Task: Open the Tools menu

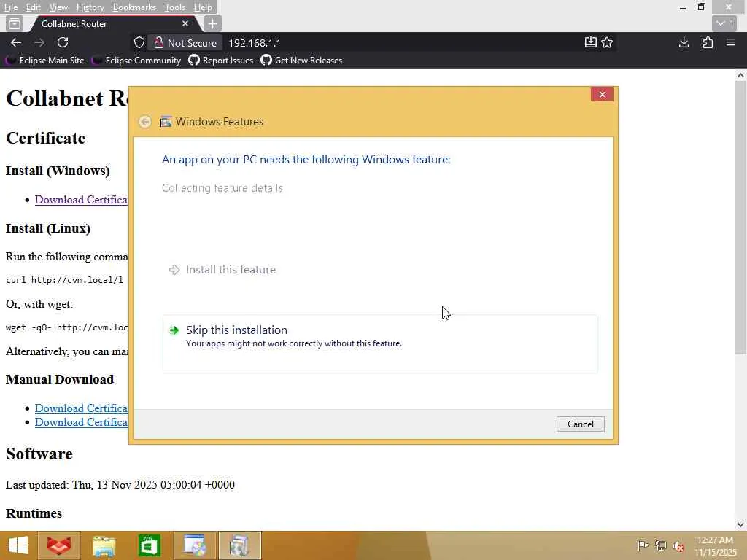Action: click(175, 7)
